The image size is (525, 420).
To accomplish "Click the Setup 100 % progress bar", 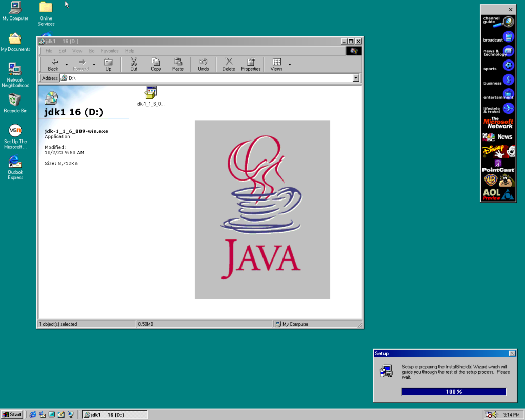I will pos(454,391).
